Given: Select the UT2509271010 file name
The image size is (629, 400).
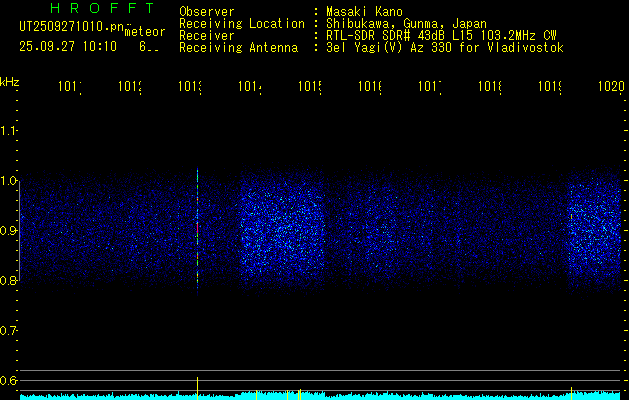Looking at the screenshot, I should (x=72, y=27).
